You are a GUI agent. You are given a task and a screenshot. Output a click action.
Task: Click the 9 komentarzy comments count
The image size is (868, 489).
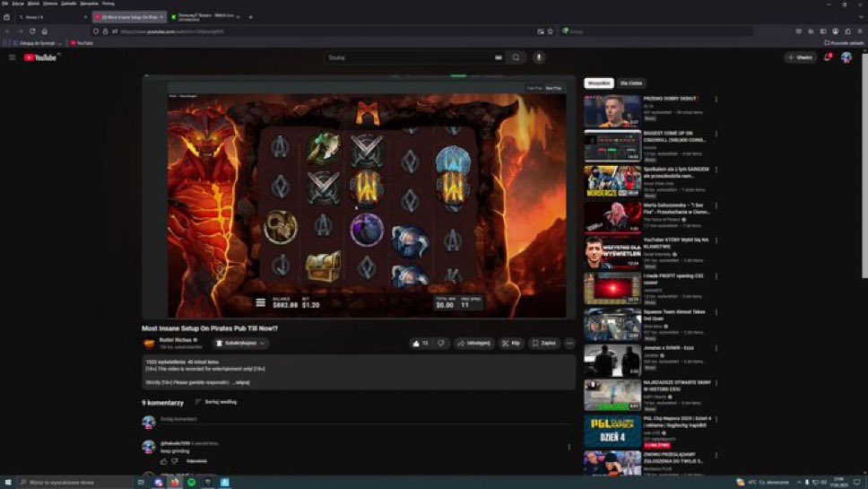pyautogui.click(x=162, y=403)
